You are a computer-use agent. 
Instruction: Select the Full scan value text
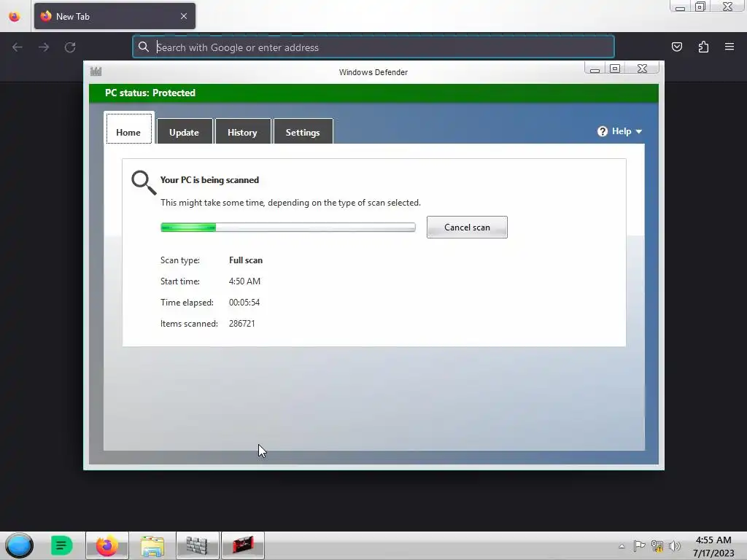pos(246,260)
